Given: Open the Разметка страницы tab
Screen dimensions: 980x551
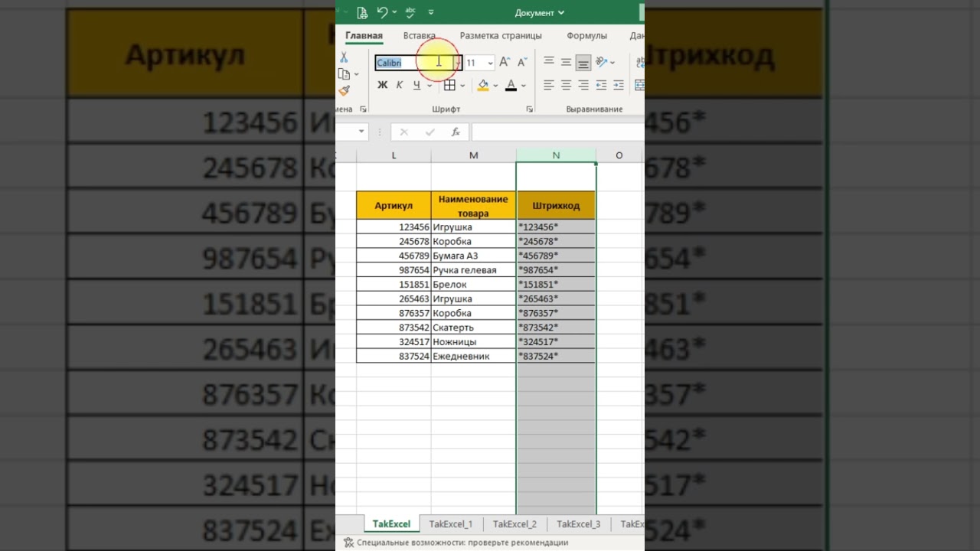Looking at the screenshot, I should (501, 36).
